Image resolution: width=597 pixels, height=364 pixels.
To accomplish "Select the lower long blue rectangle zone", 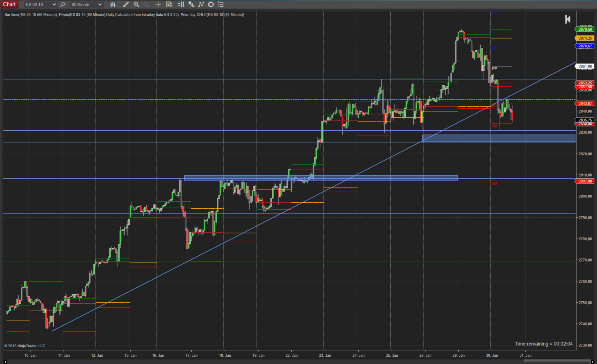I will point(321,178).
